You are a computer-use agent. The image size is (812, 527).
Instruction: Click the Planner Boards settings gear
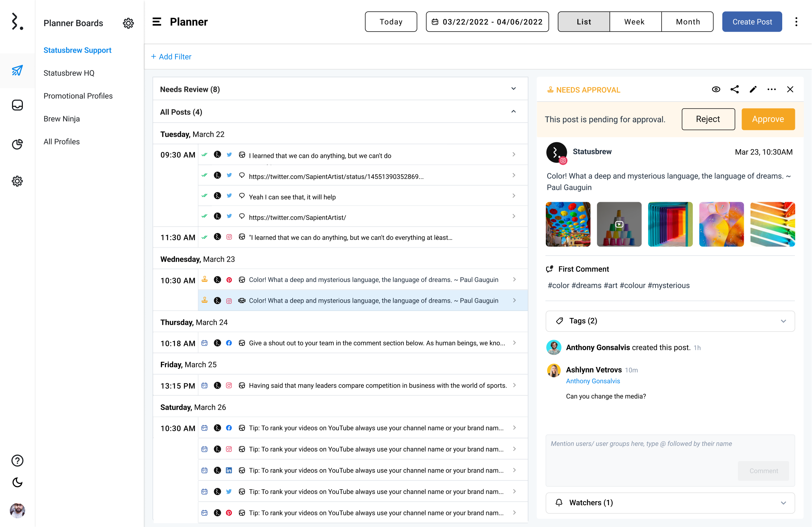(128, 23)
